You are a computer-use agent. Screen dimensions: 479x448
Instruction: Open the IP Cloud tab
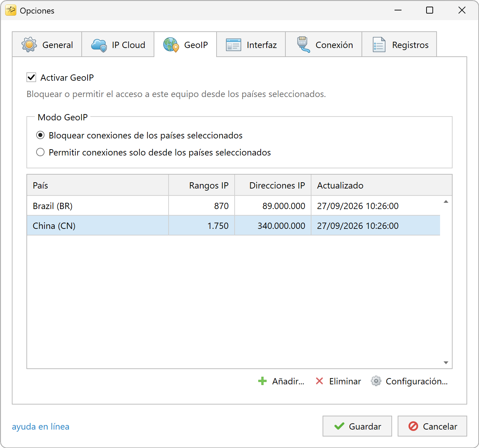(118, 45)
